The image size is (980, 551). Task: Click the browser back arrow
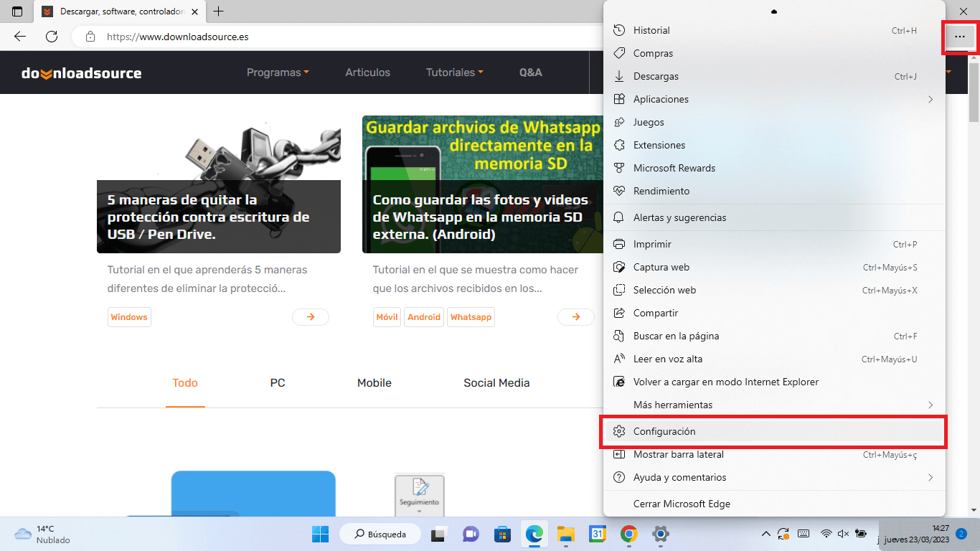click(x=20, y=37)
